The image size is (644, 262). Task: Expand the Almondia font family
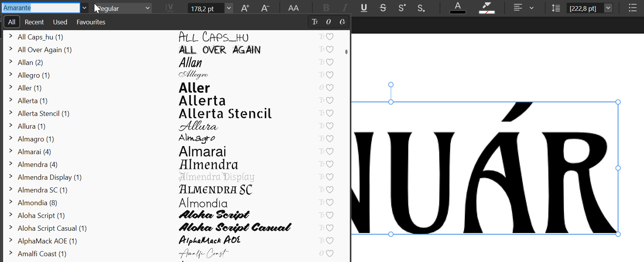tap(11, 202)
